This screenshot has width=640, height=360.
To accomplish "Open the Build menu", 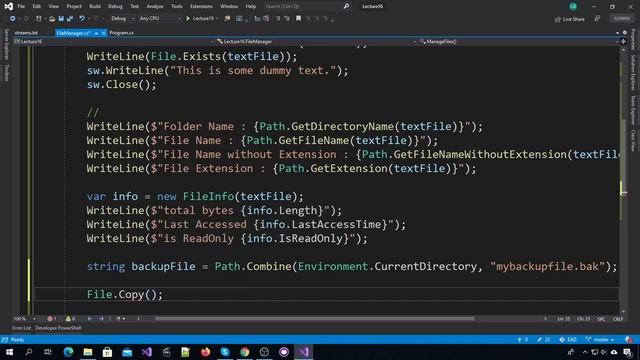I will 95,7.
